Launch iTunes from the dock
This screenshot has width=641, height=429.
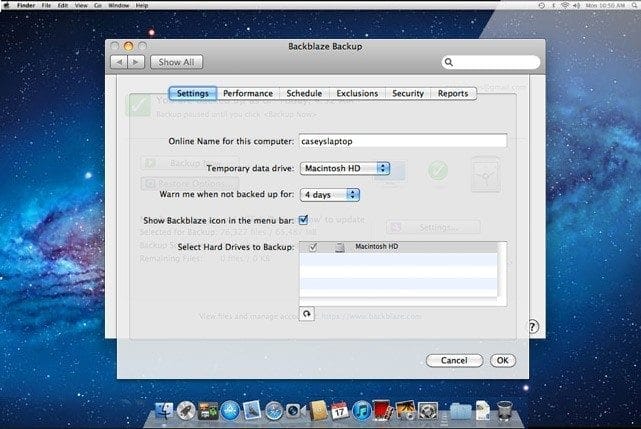[x=361, y=411]
